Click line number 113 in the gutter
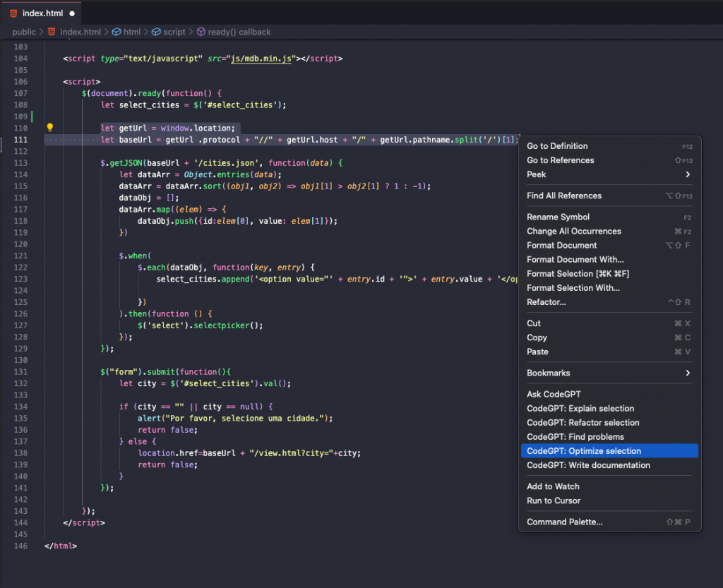This screenshot has height=588, width=723. [20, 162]
